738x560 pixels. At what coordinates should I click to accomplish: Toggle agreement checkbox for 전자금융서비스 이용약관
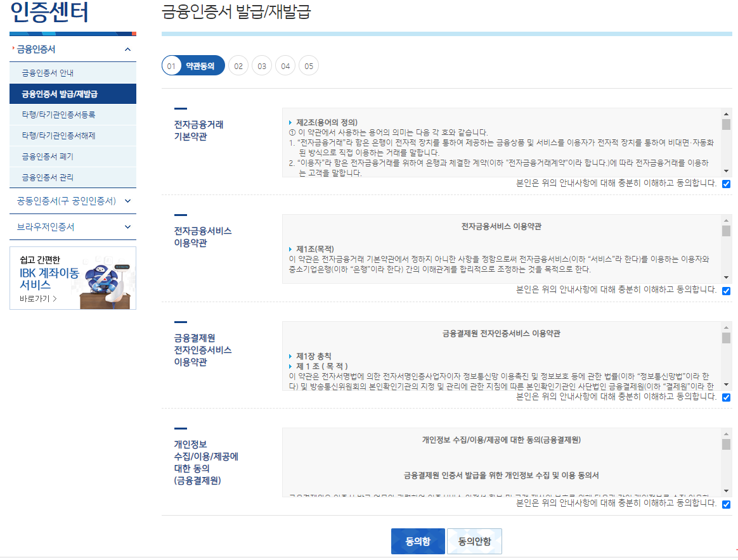click(726, 291)
